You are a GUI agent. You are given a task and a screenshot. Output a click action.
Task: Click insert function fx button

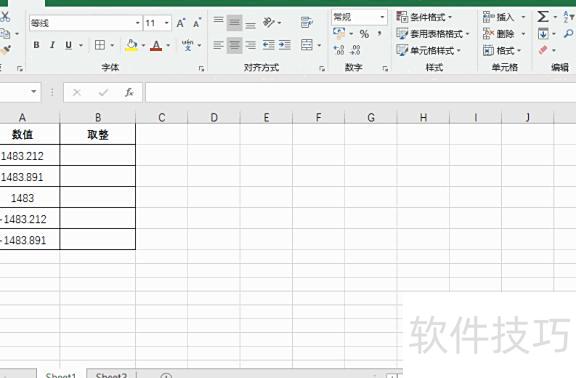[129, 92]
